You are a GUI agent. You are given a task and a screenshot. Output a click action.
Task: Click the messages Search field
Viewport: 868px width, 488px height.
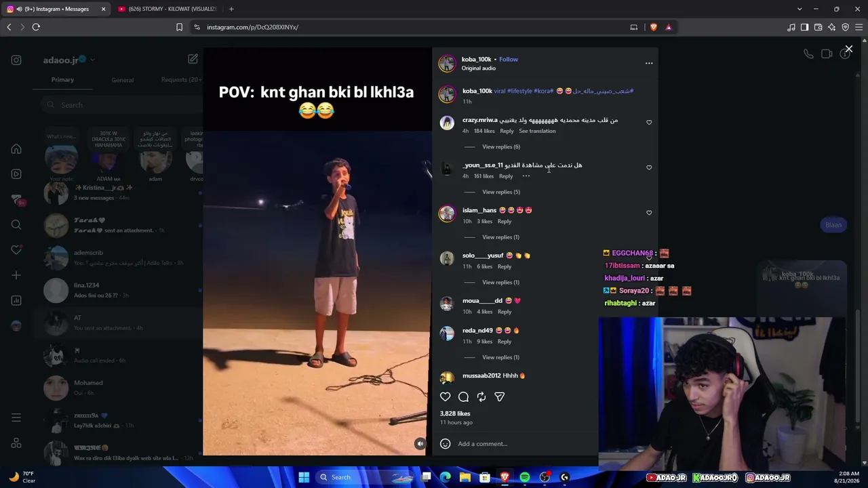tap(121, 105)
